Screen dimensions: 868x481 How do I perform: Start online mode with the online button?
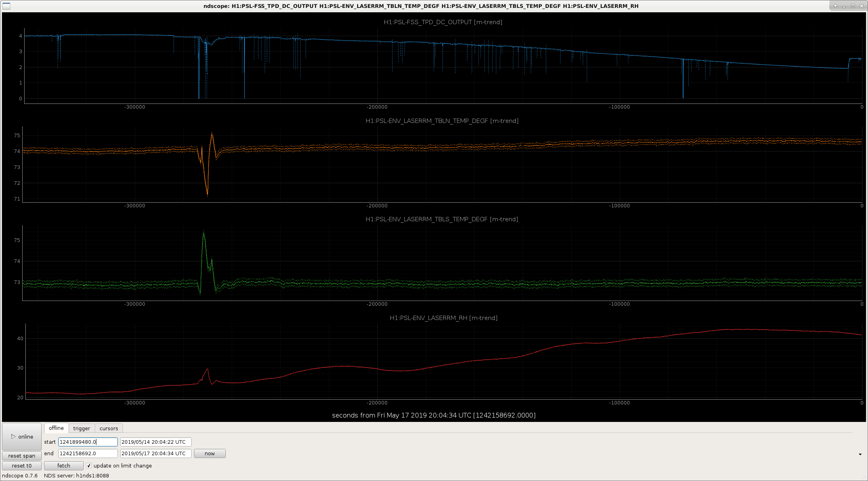click(x=22, y=437)
